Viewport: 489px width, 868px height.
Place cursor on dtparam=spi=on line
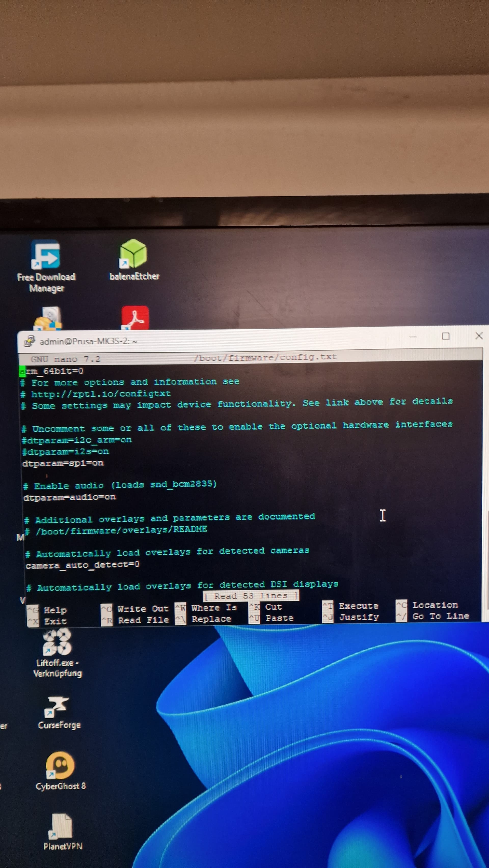[63, 463]
